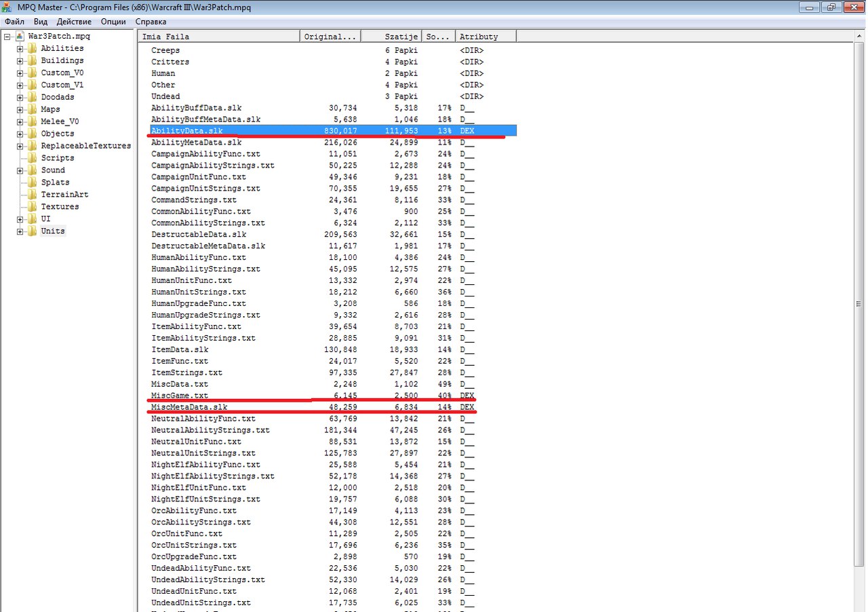The height and width of the screenshot is (612, 868).
Task: Open the Действие menu
Action: coord(75,22)
